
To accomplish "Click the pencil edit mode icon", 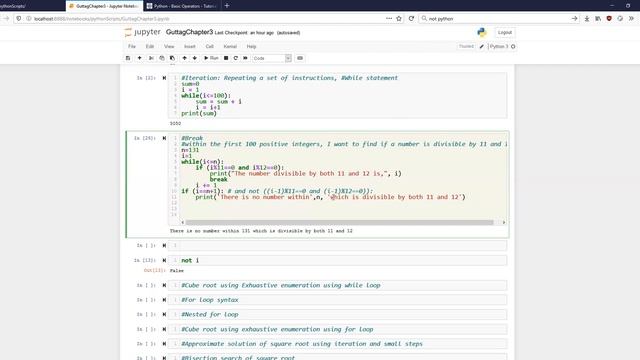I will pos(482,47).
